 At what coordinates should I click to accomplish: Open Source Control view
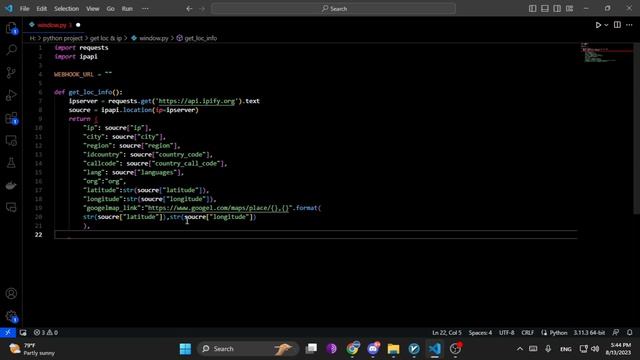[11, 73]
